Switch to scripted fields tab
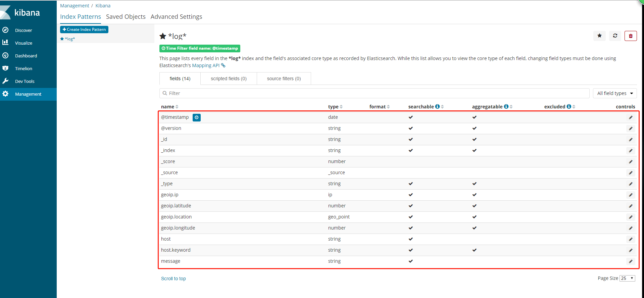 (229, 79)
